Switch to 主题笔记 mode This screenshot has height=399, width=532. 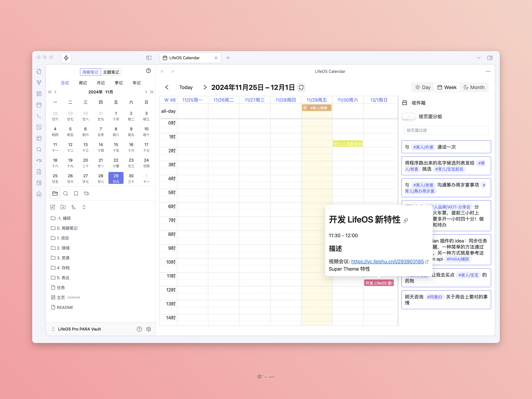(x=111, y=72)
